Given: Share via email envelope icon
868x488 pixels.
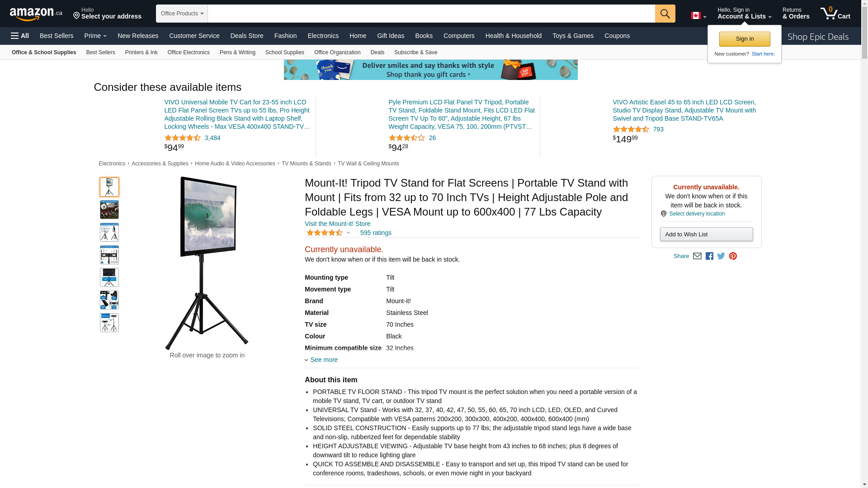Looking at the screenshot, I should point(697,256).
